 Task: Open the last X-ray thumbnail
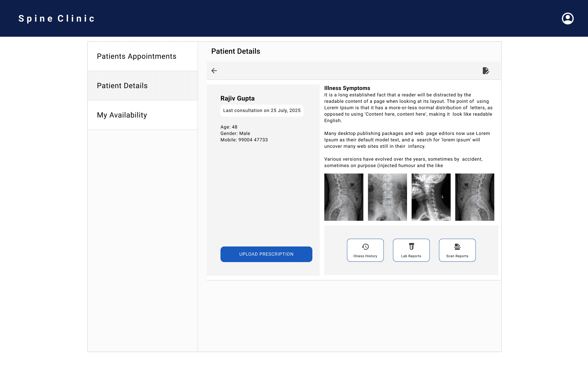tap(475, 197)
